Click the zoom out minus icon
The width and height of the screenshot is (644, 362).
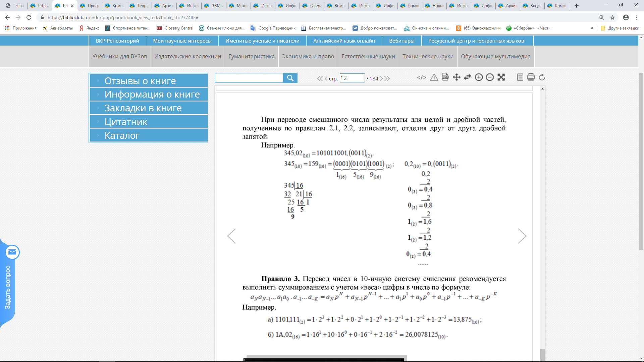pos(490,77)
